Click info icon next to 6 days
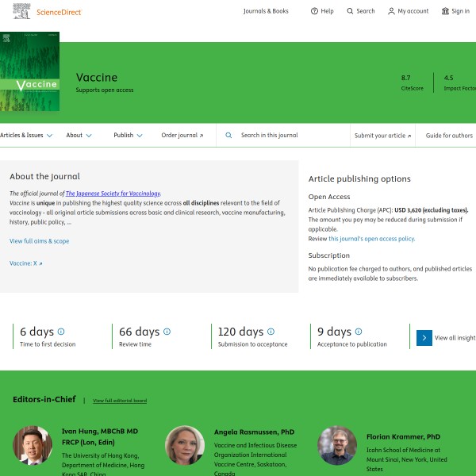Viewport: 476px width, 476px height. point(61,332)
